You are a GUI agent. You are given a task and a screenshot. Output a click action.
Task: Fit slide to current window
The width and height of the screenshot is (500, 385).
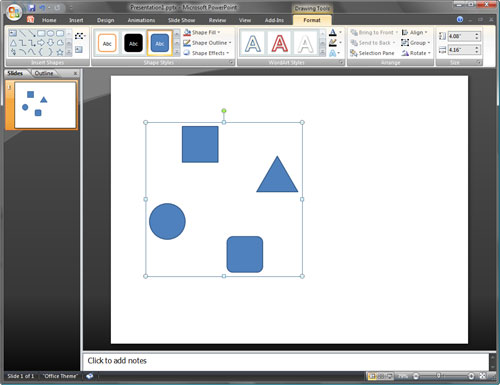[483, 376]
